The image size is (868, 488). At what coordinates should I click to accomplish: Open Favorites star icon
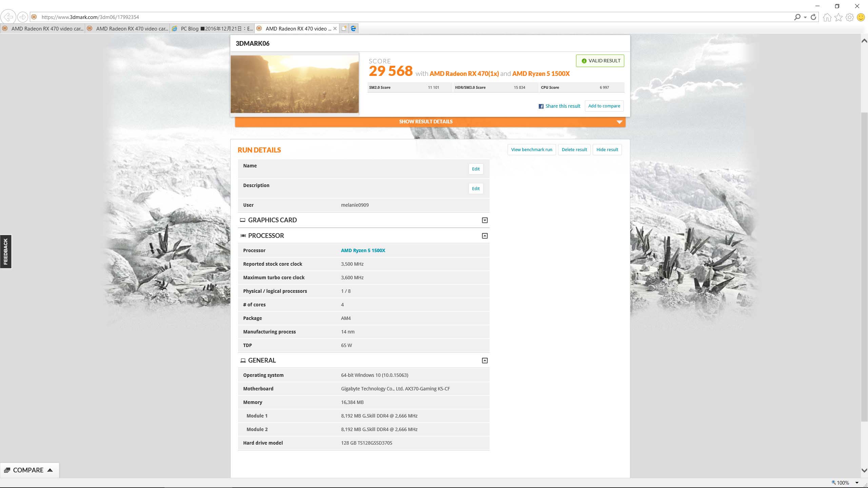click(x=839, y=17)
